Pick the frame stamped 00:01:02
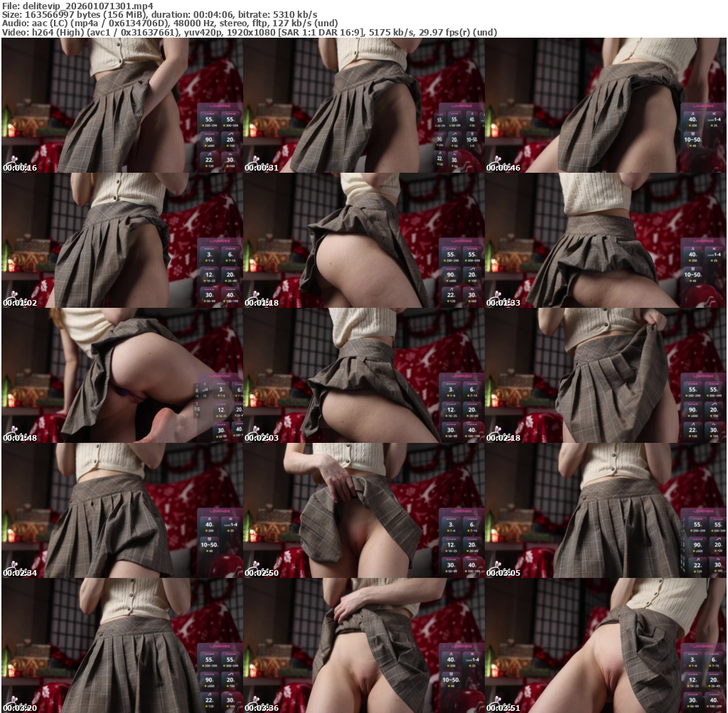Screen dimensions: 728x713 coord(122,240)
